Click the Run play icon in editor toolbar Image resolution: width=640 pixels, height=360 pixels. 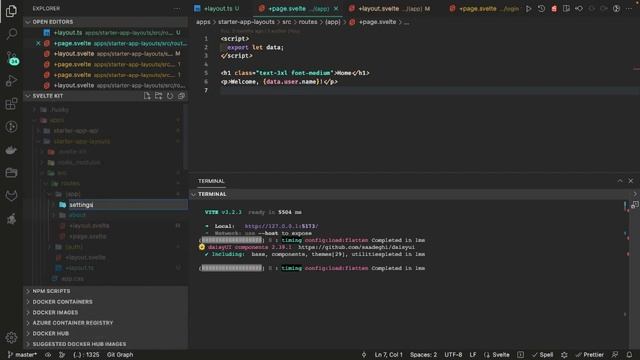(x=529, y=9)
